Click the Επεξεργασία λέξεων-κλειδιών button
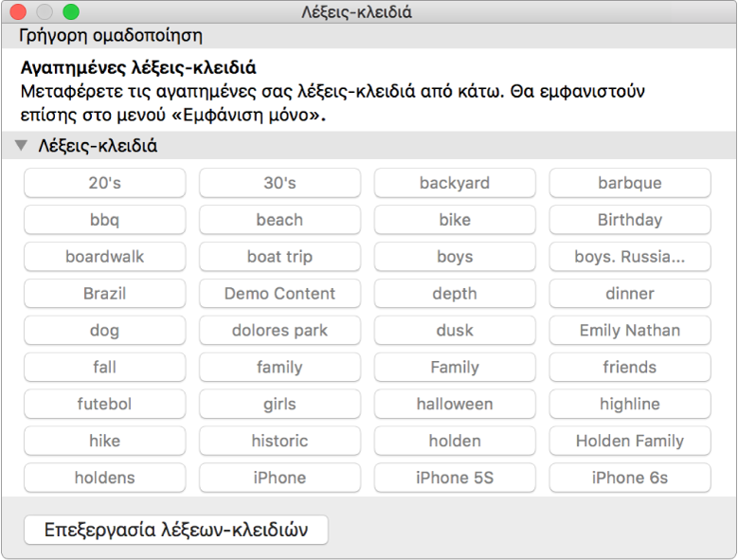 [x=176, y=531]
